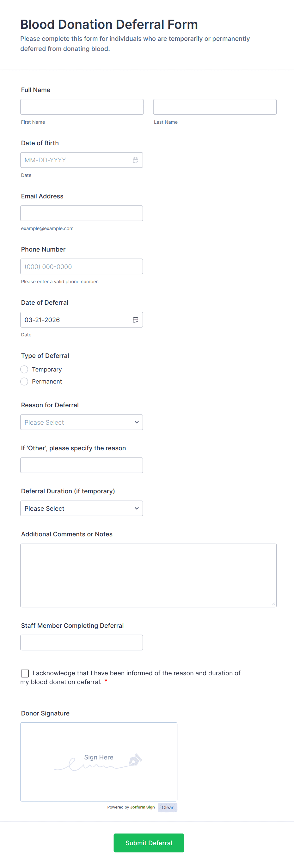Clear the donor signature

[x=167, y=807]
